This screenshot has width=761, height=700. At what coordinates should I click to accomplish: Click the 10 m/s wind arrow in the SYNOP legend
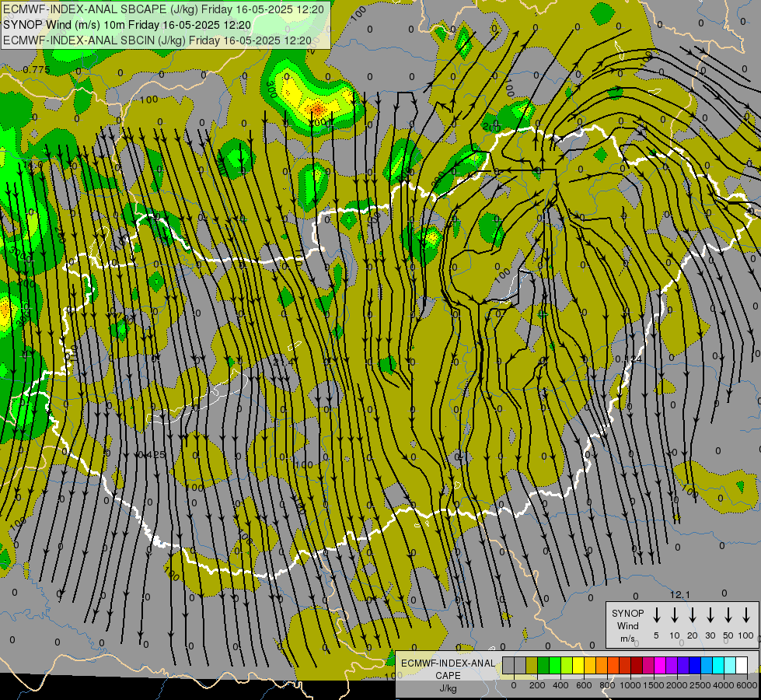click(x=675, y=615)
